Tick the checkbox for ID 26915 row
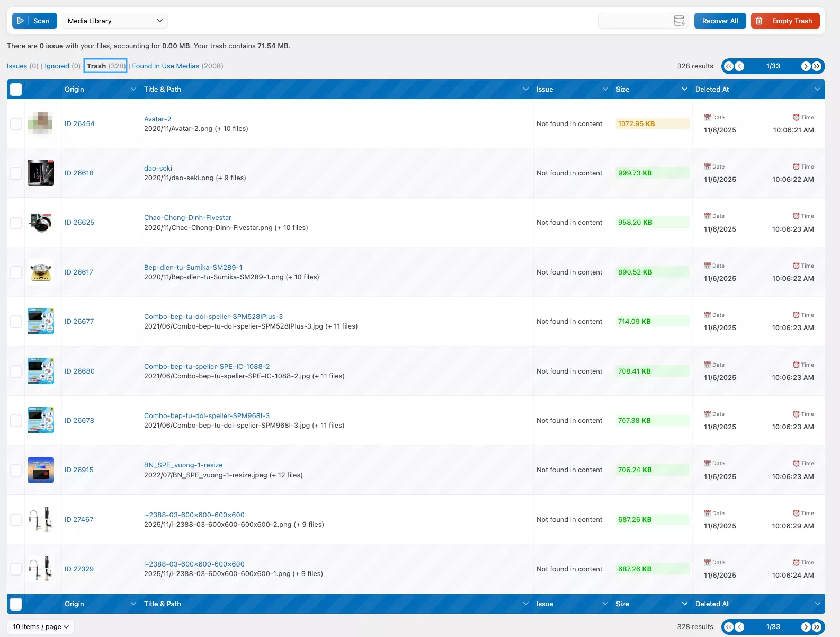The height and width of the screenshot is (637, 840). tap(16, 470)
